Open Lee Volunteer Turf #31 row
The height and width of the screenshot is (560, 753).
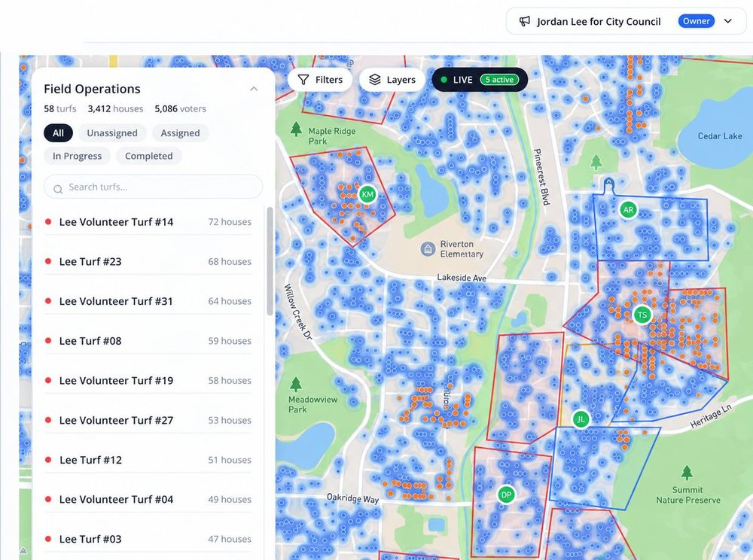point(148,301)
